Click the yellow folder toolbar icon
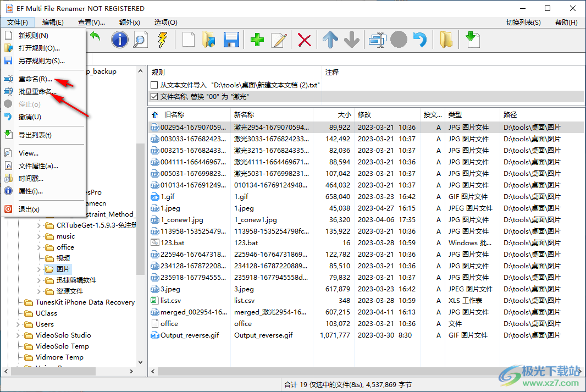Screen dimensions: 586x392 coord(446,40)
